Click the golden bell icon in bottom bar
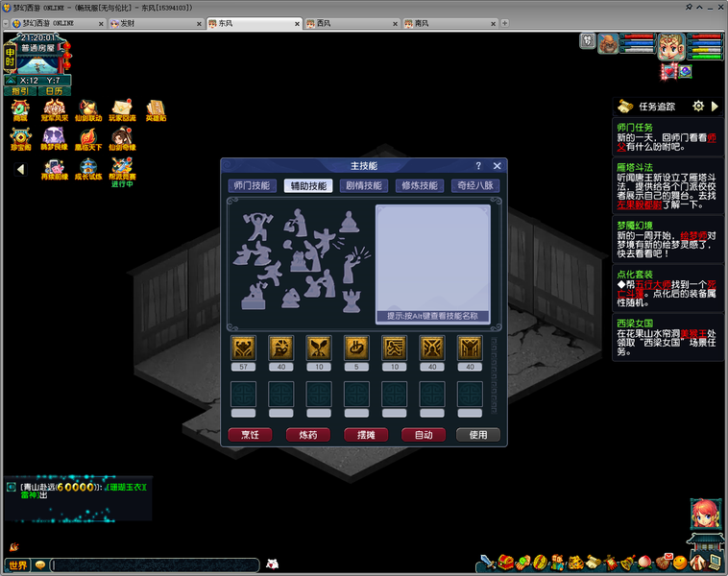 point(628,563)
